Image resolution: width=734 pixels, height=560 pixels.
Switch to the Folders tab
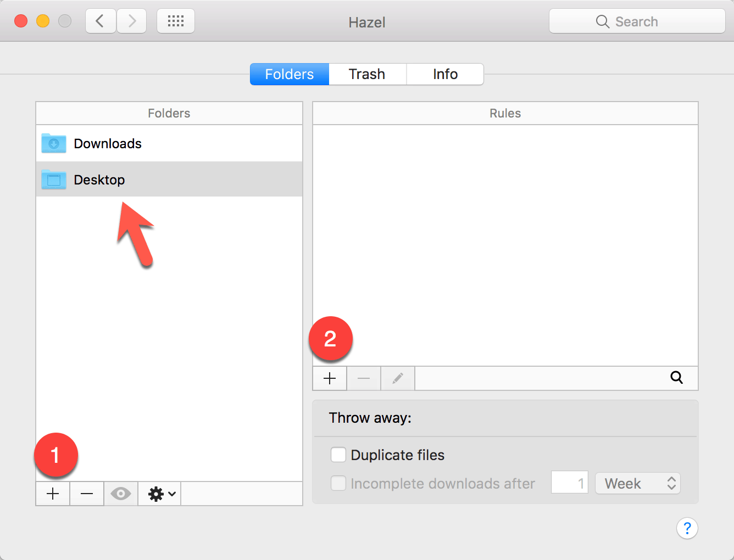tap(290, 74)
